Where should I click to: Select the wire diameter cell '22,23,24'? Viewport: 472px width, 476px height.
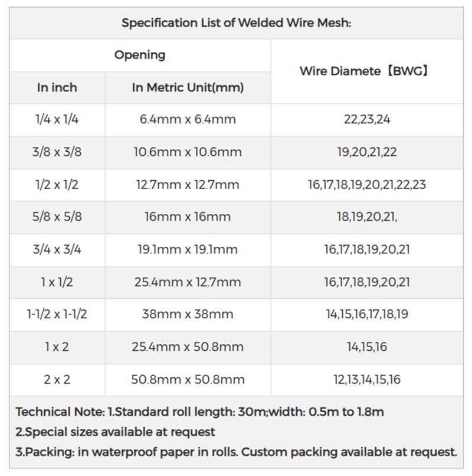pos(367,119)
